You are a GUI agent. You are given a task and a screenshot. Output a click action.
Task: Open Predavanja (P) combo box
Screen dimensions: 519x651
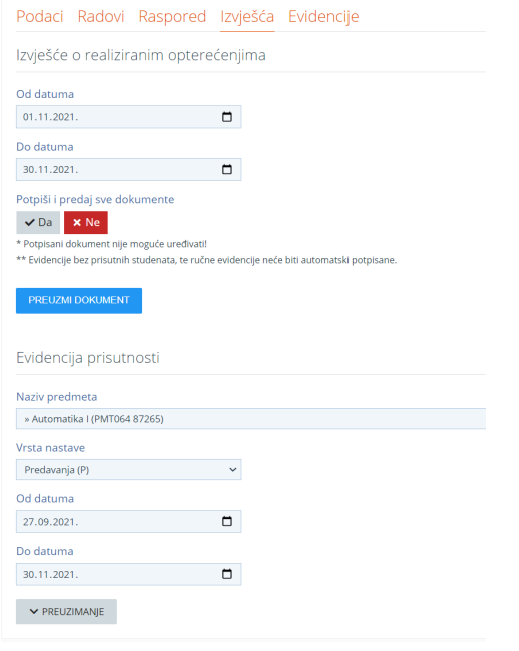[x=129, y=470]
